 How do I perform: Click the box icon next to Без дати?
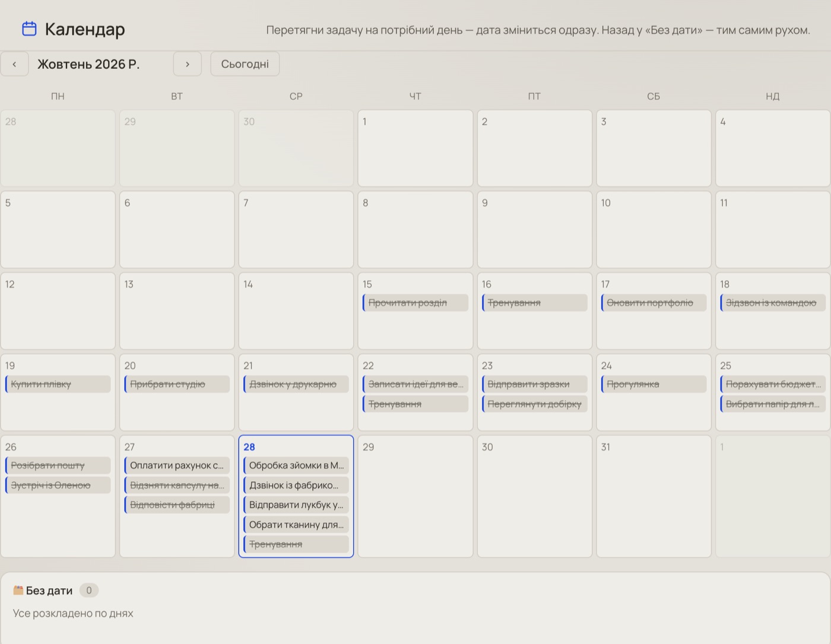[x=18, y=590]
